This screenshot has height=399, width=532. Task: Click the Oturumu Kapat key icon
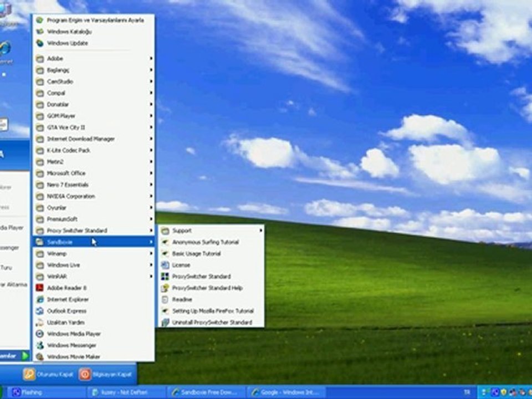pyautogui.click(x=29, y=375)
